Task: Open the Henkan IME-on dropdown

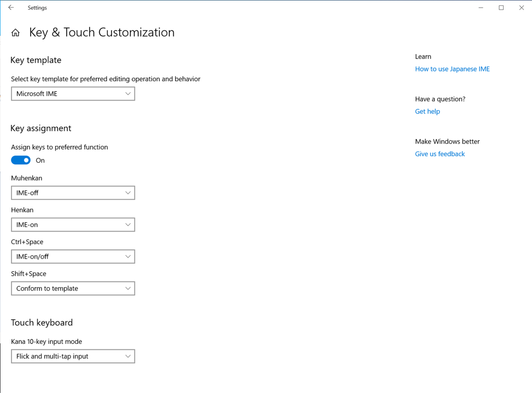Action: tap(73, 225)
